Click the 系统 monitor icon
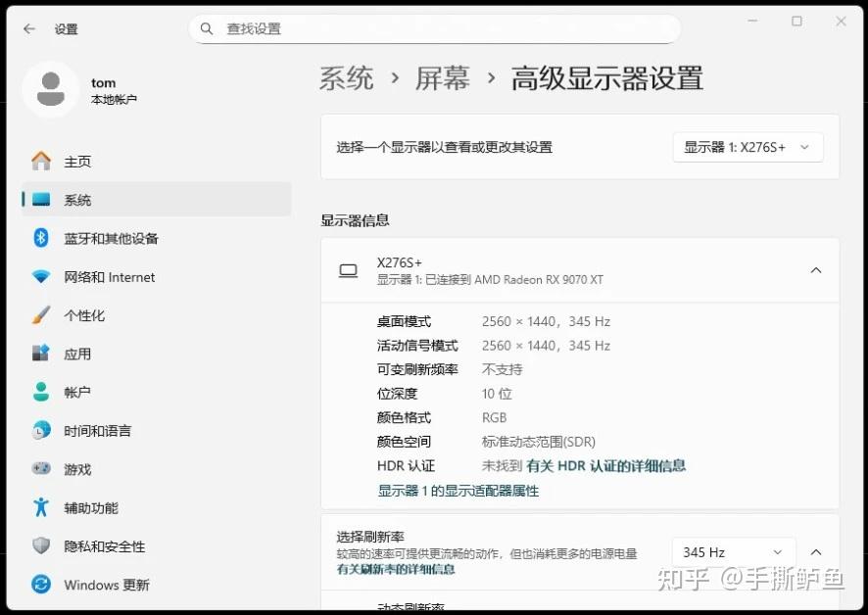The width and height of the screenshot is (868, 615). 41,199
